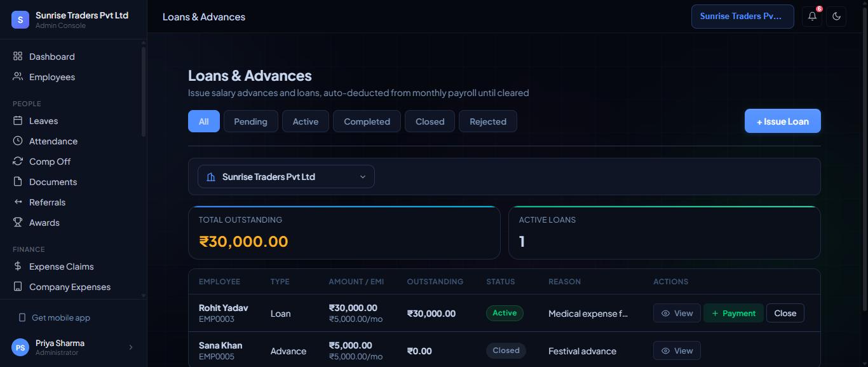Click the Medical expense reason text

(x=588, y=314)
